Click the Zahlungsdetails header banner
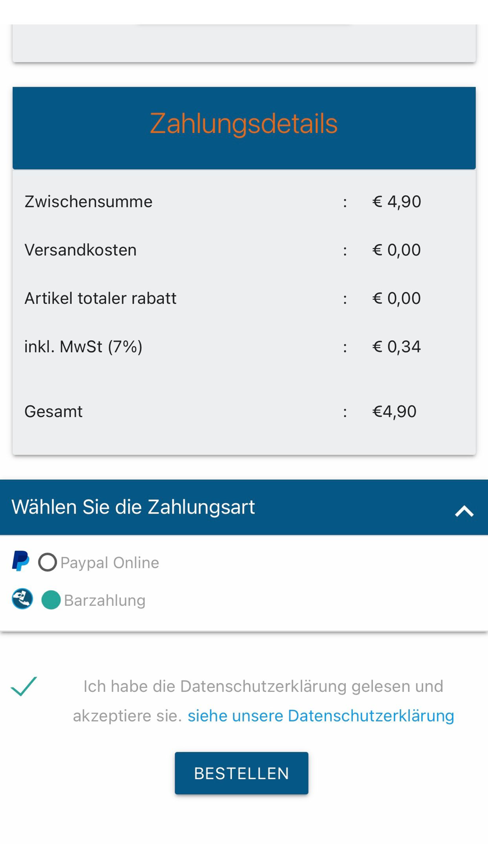 point(244,128)
